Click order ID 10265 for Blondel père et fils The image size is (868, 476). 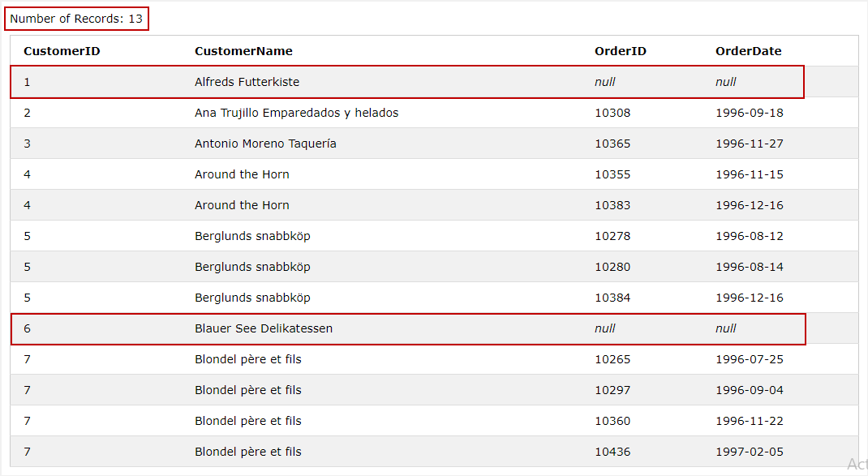click(612, 359)
